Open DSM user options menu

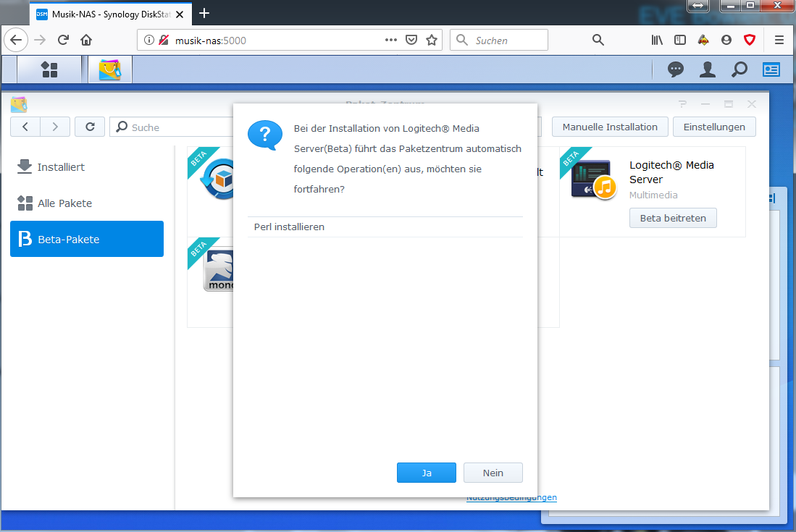tap(707, 69)
